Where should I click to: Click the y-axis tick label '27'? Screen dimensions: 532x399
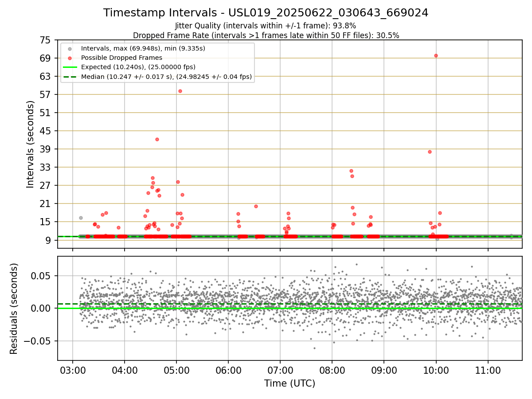tap(46, 185)
